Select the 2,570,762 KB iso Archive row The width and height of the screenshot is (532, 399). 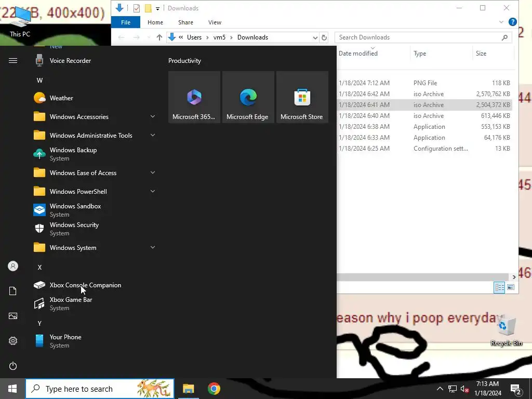point(424,94)
